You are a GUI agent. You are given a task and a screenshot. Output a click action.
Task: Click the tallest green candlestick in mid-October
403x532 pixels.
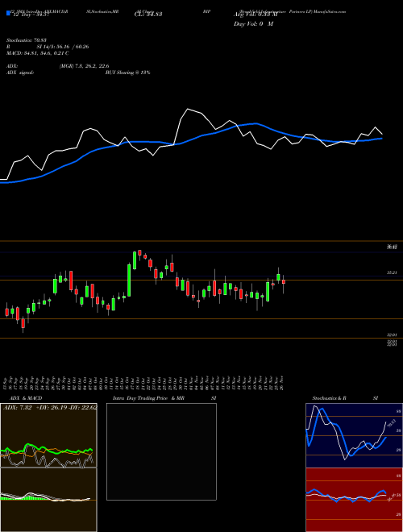pos(129,281)
